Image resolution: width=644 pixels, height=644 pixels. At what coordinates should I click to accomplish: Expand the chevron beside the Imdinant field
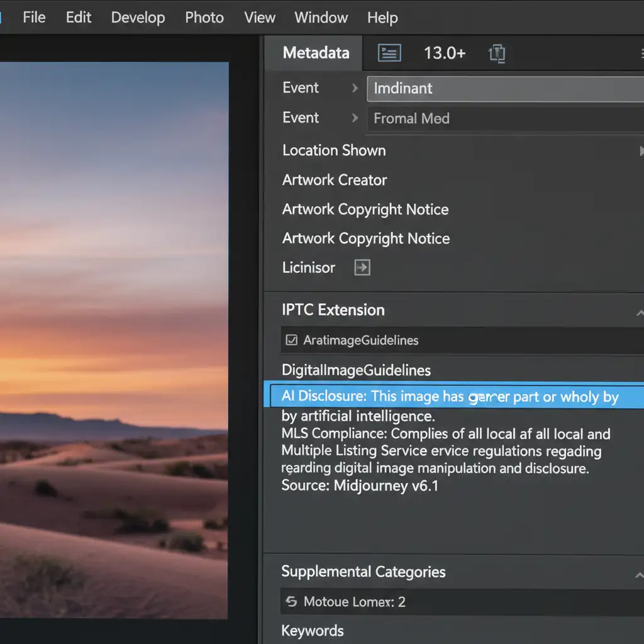(x=355, y=89)
